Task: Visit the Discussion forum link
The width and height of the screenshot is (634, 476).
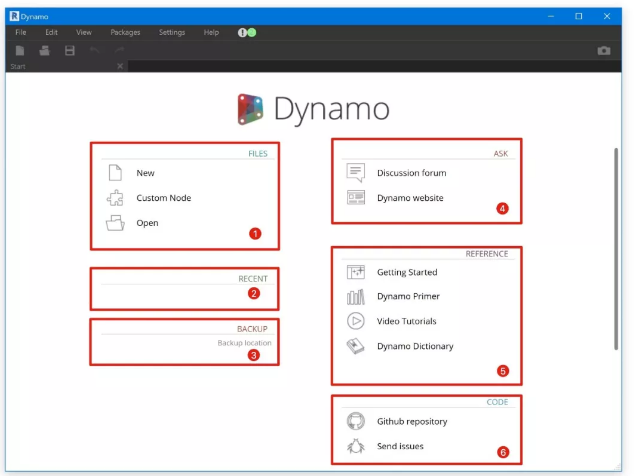Action: click(x=412, y=173)
